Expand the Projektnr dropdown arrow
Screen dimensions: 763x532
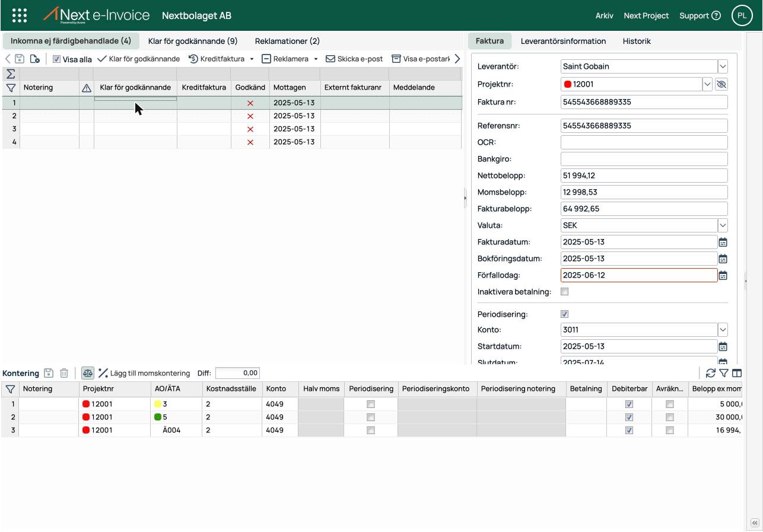coord(707,84)
